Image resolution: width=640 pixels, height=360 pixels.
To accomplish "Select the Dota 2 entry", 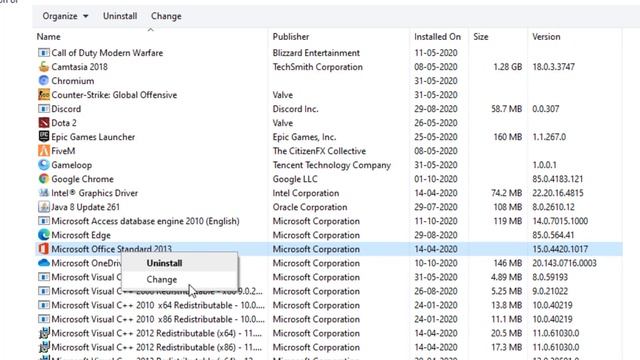I will point(64,123).
